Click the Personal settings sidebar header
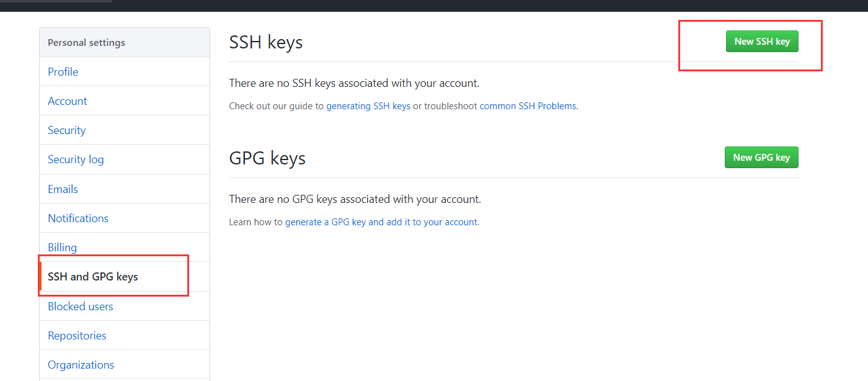The image size is (868, 381). pyautogui.click(x=87, y=43)
